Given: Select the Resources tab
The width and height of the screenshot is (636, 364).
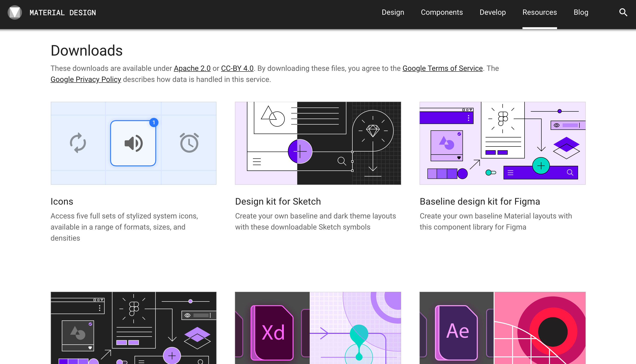Looking at the screenshot, I should (540, 12).
